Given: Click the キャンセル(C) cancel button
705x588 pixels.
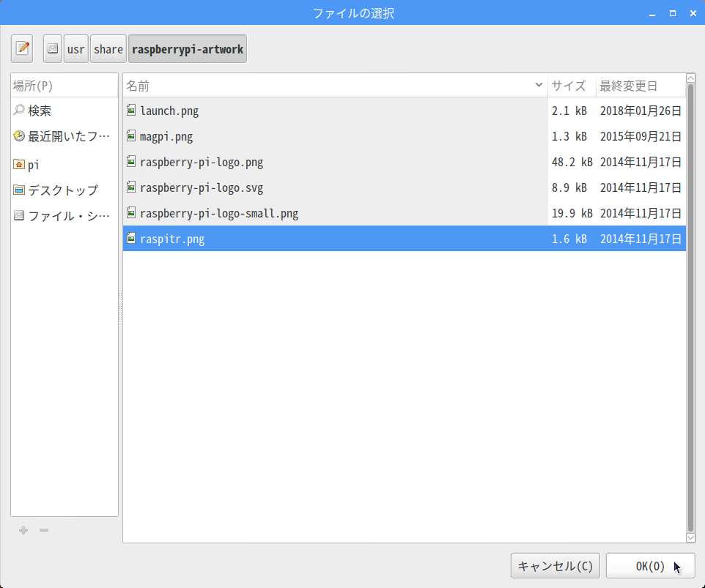Looking at the screenshot, I should 555,565.
